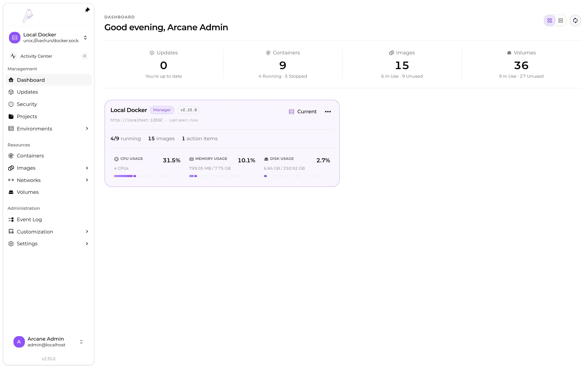Click the Customization sidebar icon
588x368 pixels.
click(11, 231)
